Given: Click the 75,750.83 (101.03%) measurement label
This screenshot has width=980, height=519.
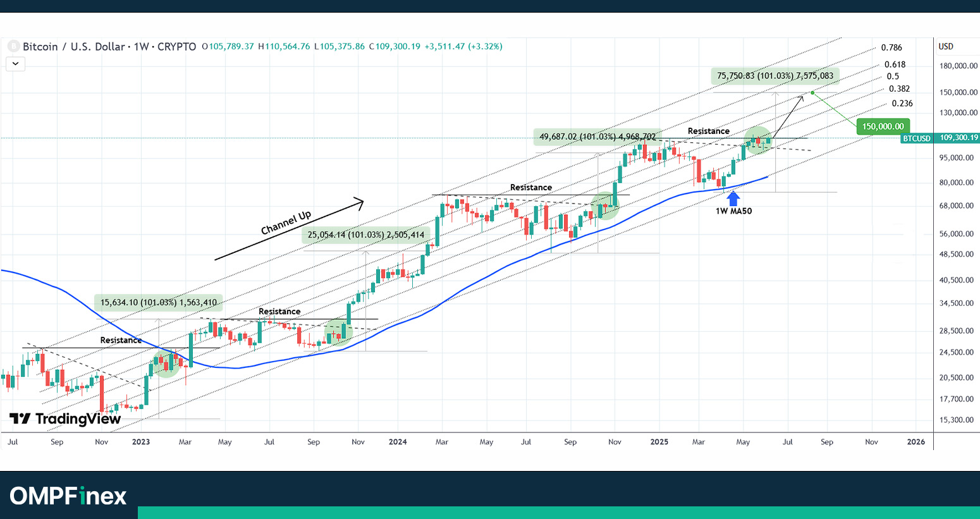Looking at the screenshot, I should pyautogui.click(x=775, y=76).
